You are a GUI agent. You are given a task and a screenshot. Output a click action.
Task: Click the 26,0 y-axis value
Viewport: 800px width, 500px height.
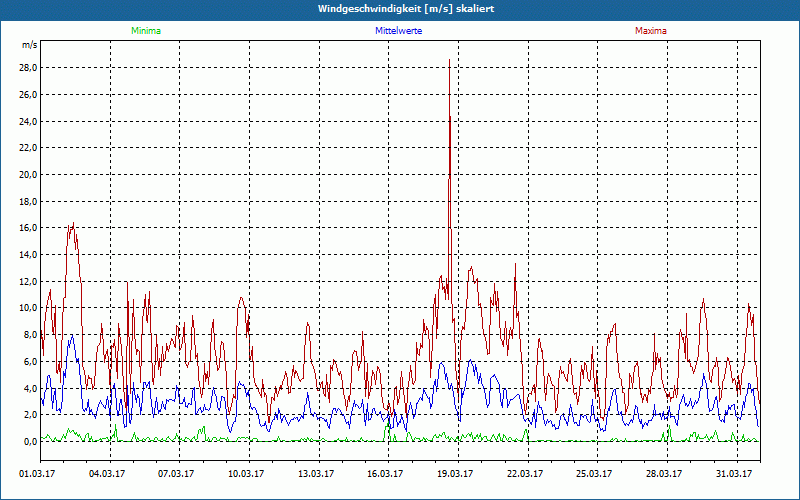click(x=28, y=95)
